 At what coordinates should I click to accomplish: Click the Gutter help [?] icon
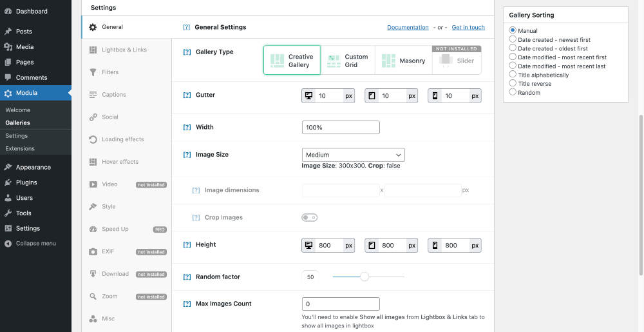pyautogui.click(x=187, y=95)
